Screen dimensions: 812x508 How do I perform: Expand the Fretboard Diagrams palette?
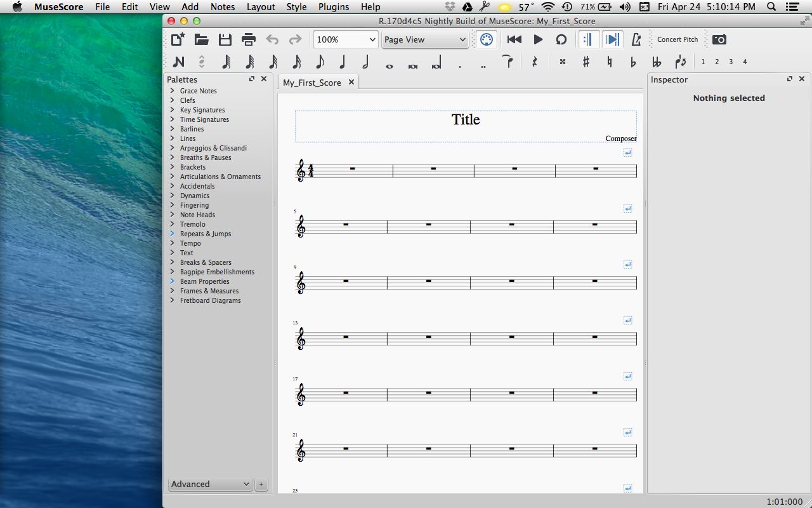(172, 300)
